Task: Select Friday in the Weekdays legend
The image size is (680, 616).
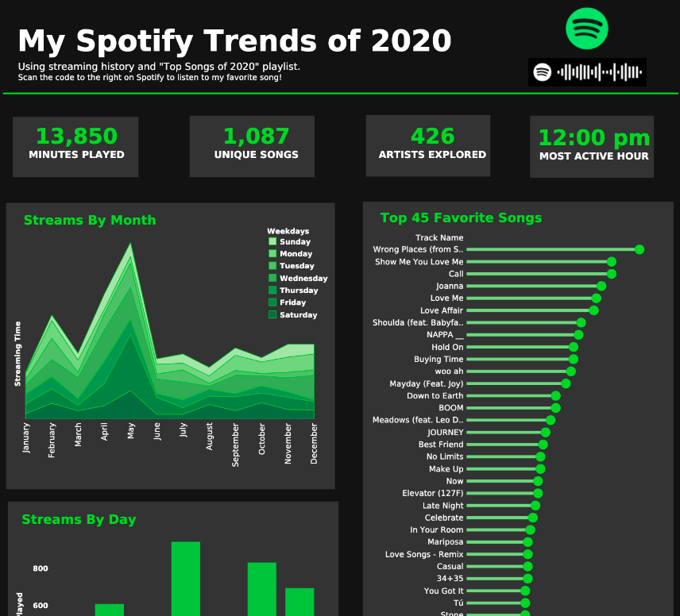Action: pyautogui.click(x=292, y=302)
